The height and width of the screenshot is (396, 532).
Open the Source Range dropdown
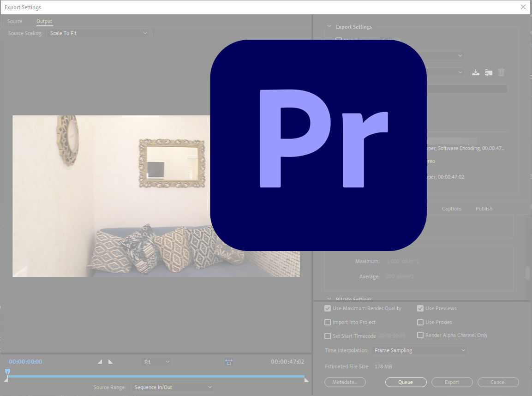[173, 387]
